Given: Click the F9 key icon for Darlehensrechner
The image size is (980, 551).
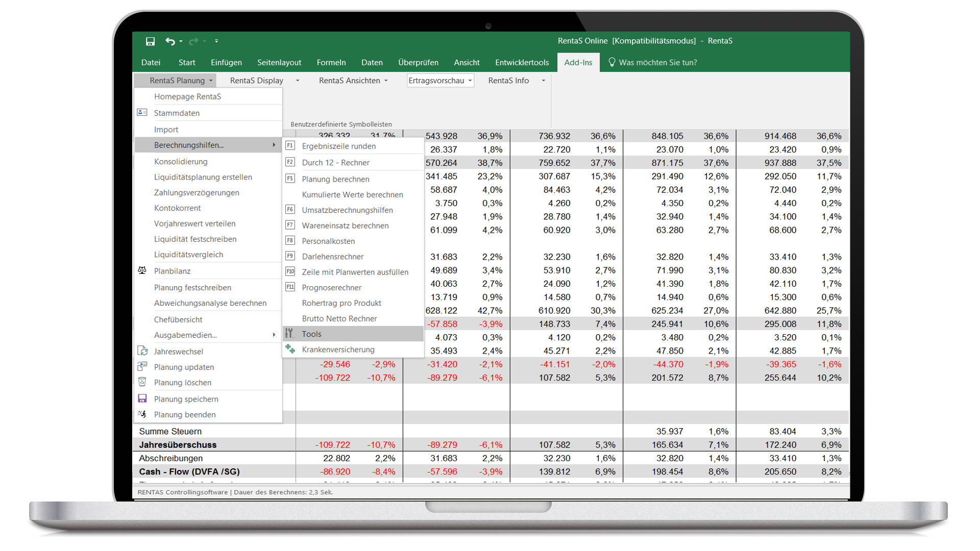Looking at the screenshot, I should [290, 256].
